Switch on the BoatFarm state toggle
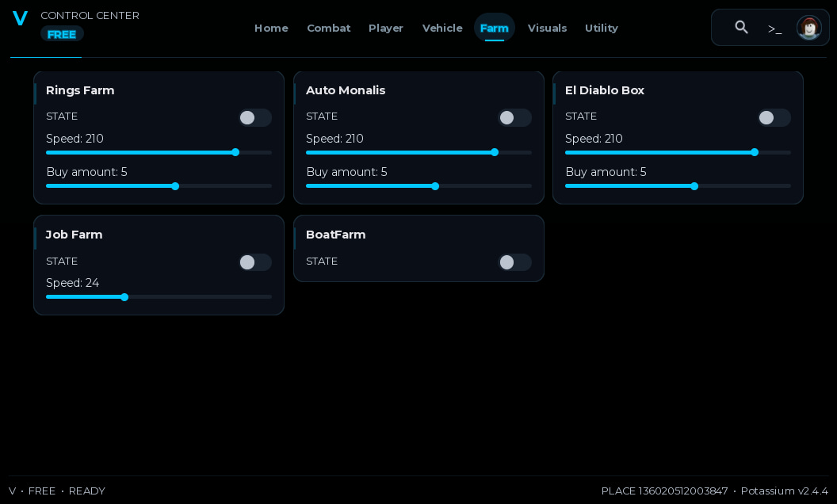 point(514,262)
